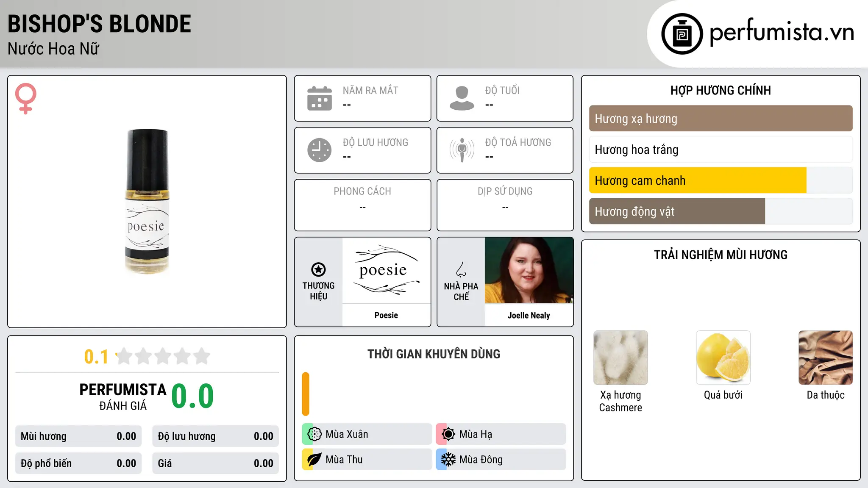The image size is (868, 488).
Task: Click the Mùa Thu season button
Action: (x=367, y=460)
